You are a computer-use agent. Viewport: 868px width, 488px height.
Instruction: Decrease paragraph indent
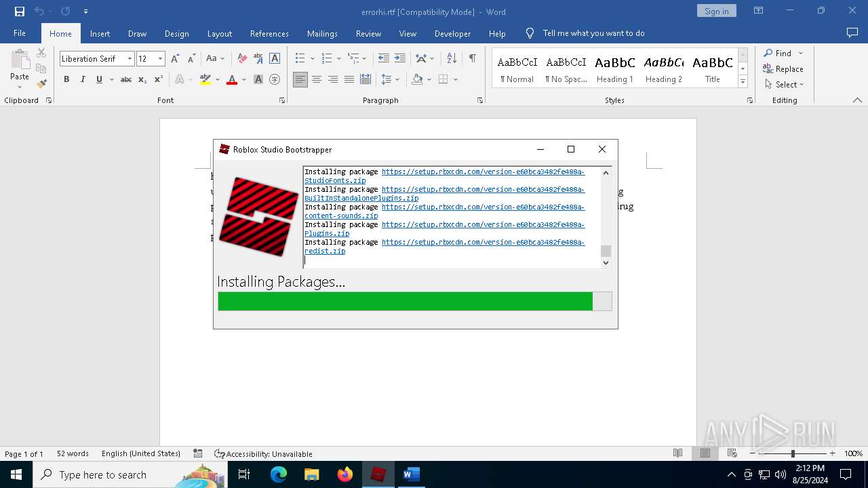click(384, 58)
